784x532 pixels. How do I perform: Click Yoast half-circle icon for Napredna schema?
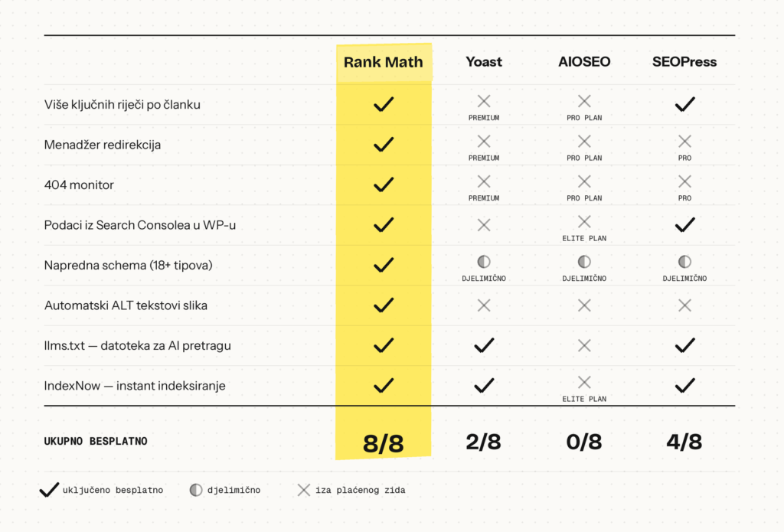click(484, 262)
